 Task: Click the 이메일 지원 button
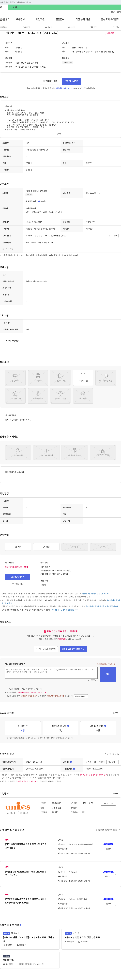click(18, 584)
